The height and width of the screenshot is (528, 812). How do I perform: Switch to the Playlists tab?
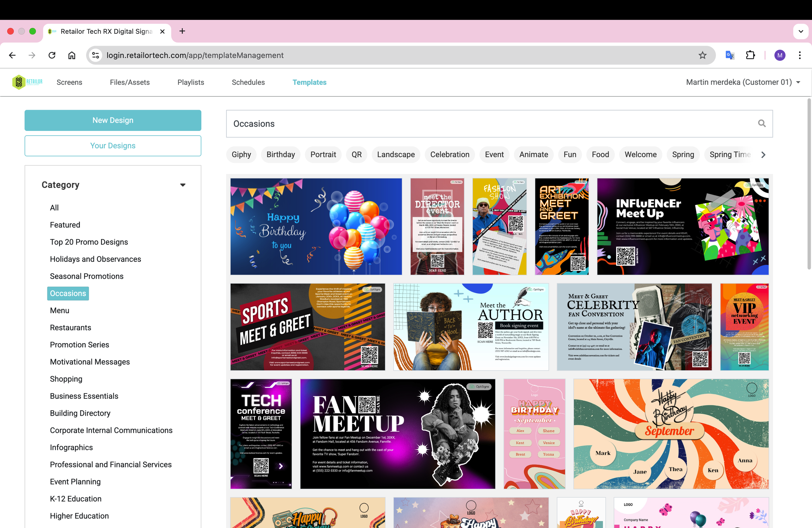(190, 82)
